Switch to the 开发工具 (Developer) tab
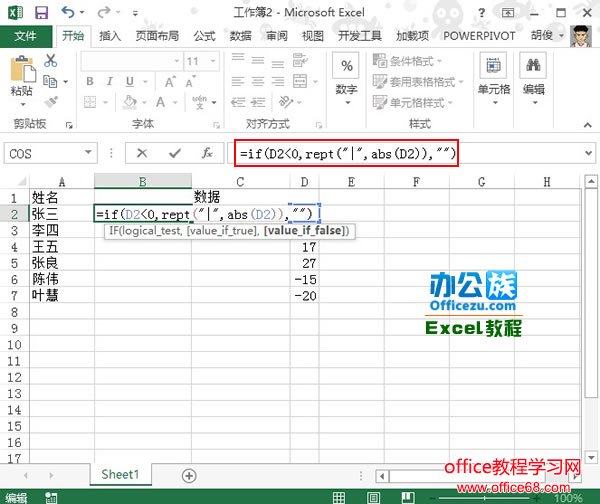The height and width of the screenshot is (504, 600). [360, 36]
